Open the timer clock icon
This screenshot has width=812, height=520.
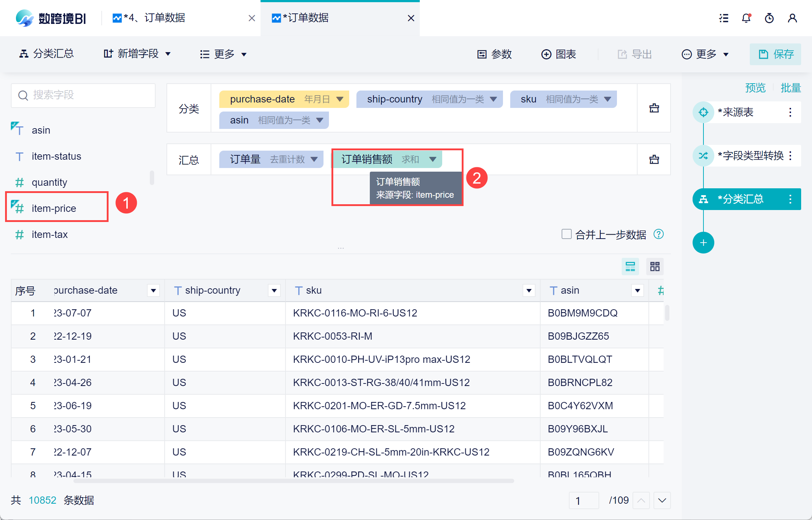(x=769, y=18)
